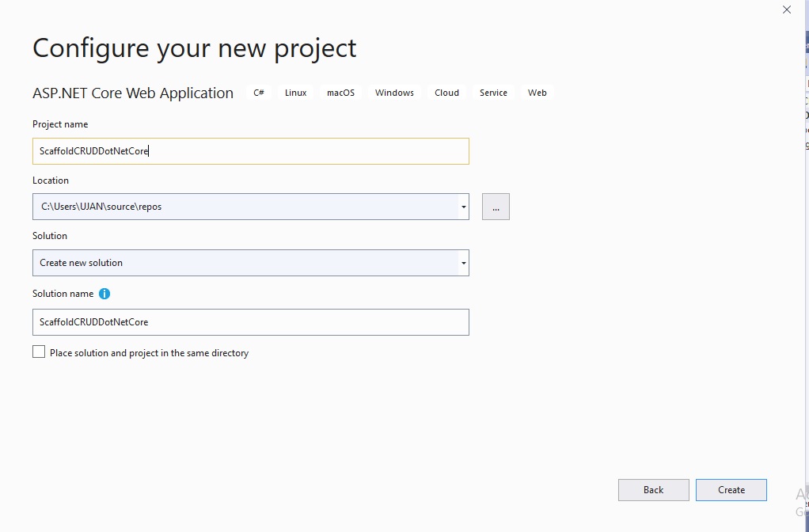Click the Cloud project type tag

coord(446,93)
